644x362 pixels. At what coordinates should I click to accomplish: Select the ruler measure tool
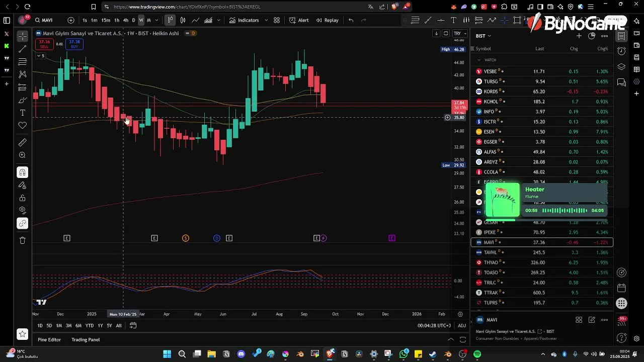(x=22, y=143)
